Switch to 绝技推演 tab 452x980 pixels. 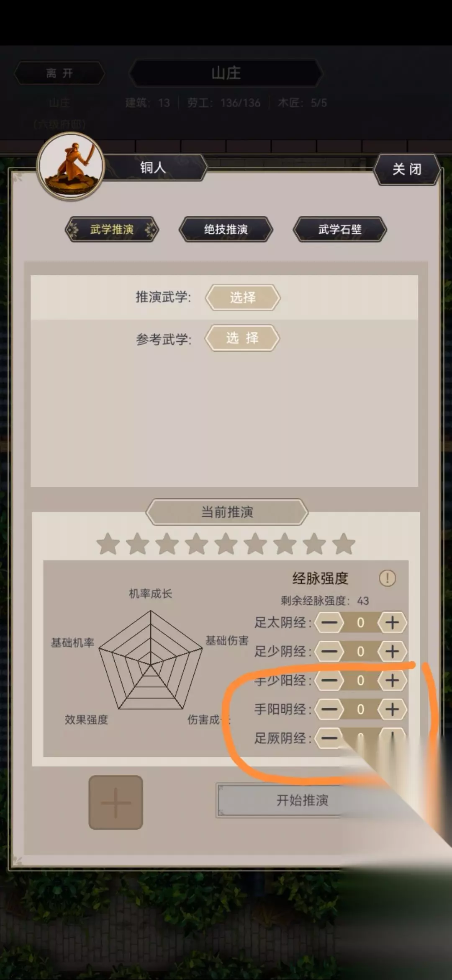coord(226,229)
